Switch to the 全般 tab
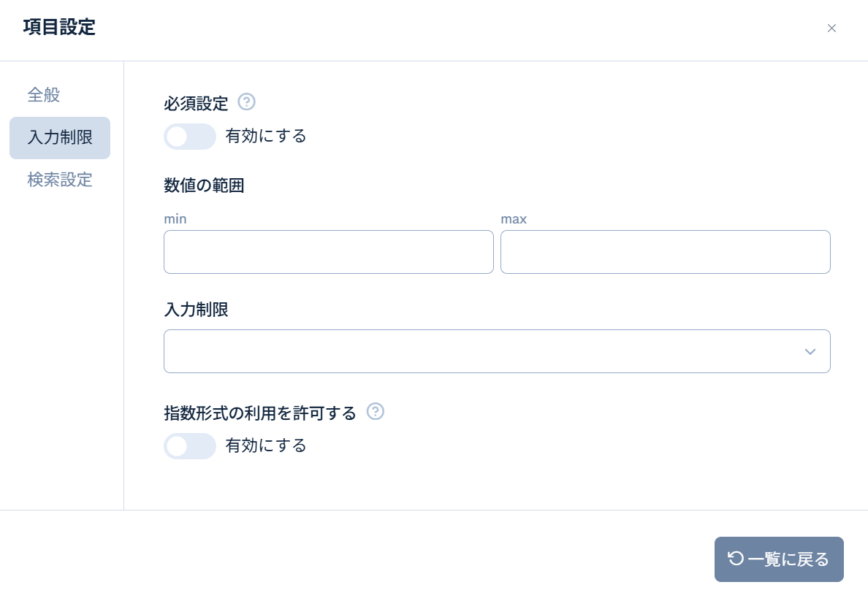868x601 pixels. [43, 95]
